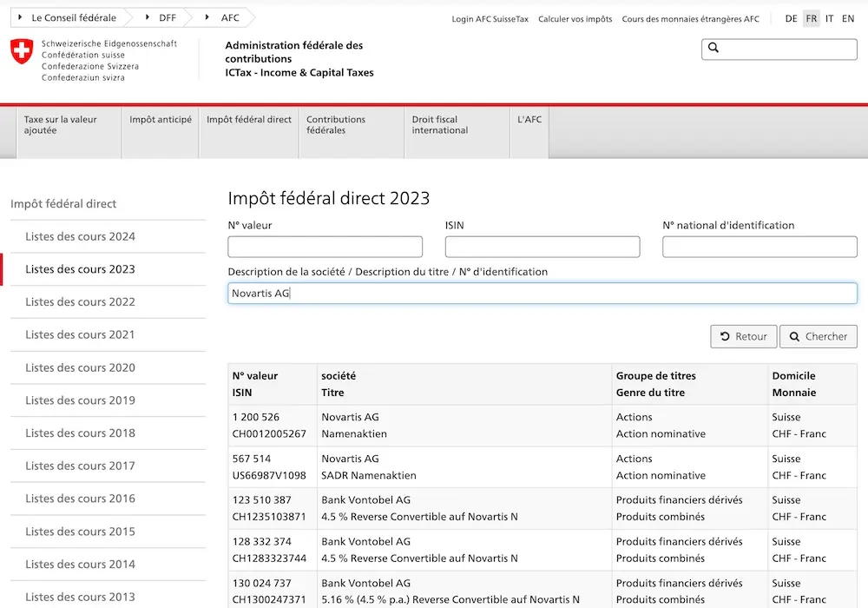The width and height of the screenshot is (868, 608).
Task: Switch the language to DE
Action: pyautogui.click(x=791, y=18)
